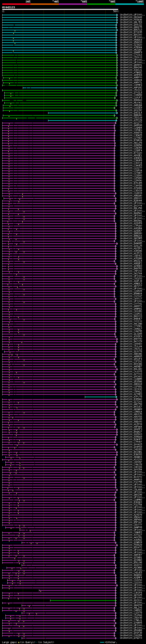The width and height of the screenshot is (146, 644).
Task: Select hit label UniRef100_Q27203
Action: pyautogui.click(x=131, y=401)
